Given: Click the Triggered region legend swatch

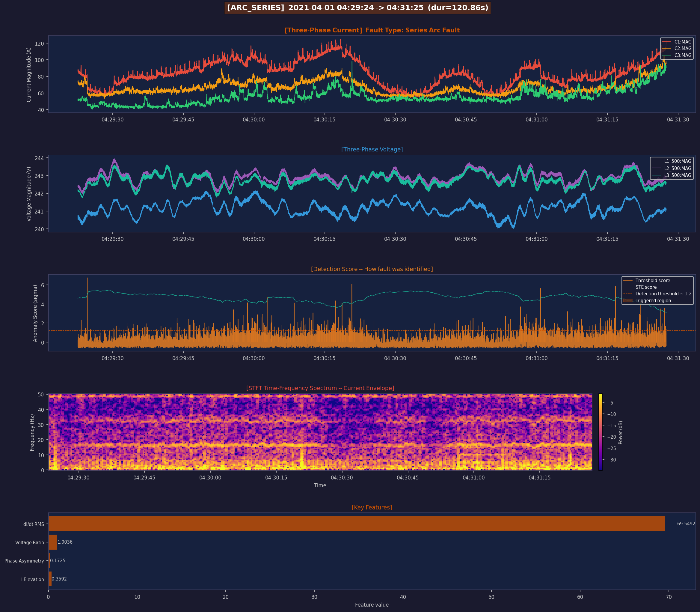Looking at the screenshot, I should [628, 300].
